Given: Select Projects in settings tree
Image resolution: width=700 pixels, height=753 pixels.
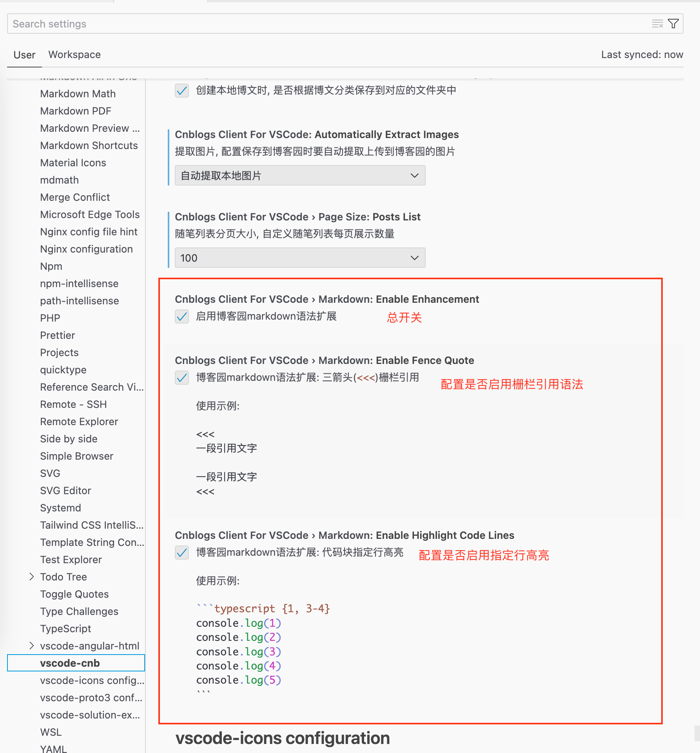Looking at the screenshot, I should tap(59, 353).
